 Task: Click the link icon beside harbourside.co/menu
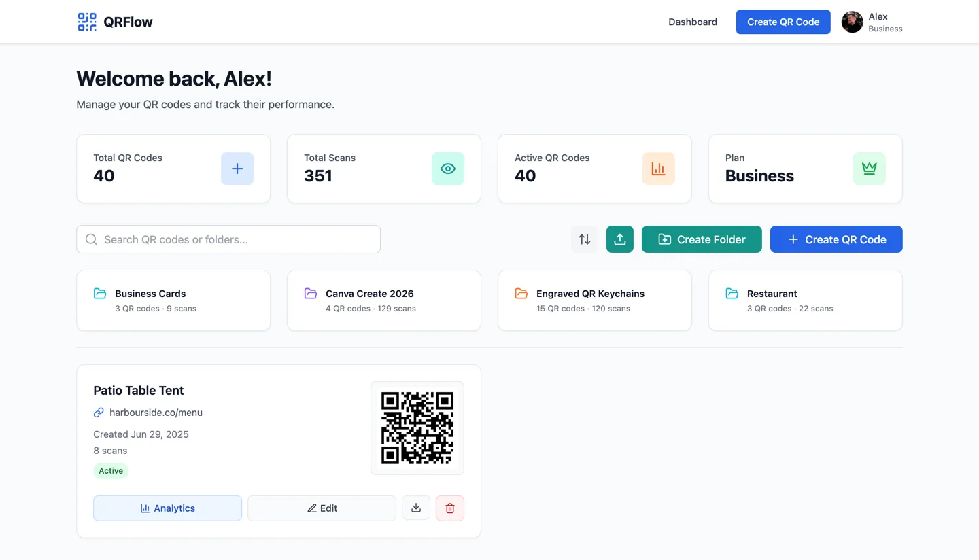click(x=99, y=413)
